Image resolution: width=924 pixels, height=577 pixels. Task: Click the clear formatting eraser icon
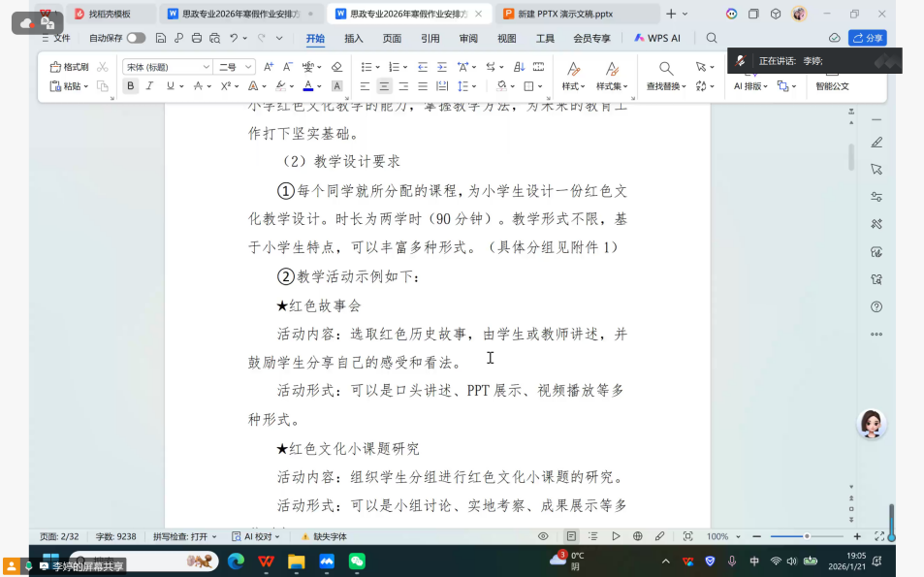click(x=336, y=67)
